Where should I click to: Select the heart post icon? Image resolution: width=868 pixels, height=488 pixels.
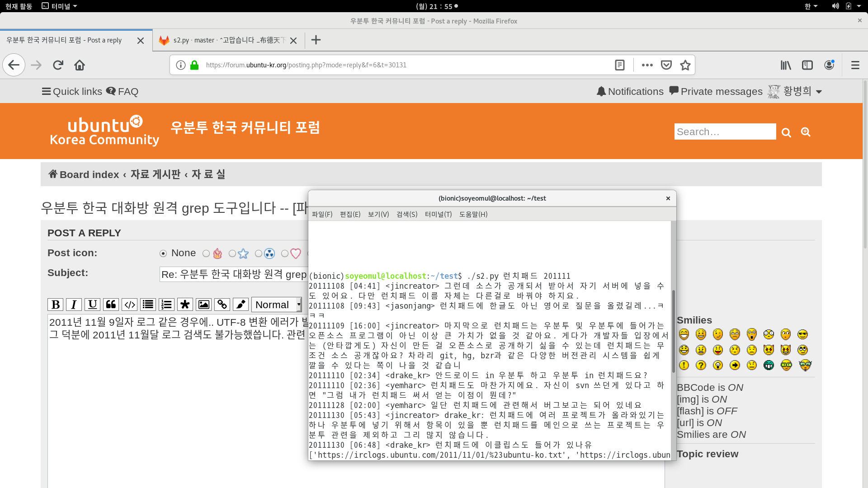pyautogui.click(x=284, y=253)
